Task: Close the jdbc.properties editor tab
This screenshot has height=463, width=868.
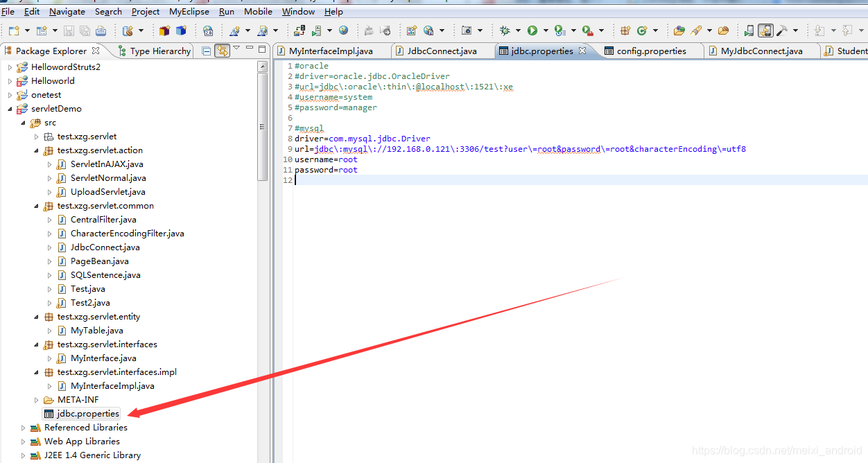Action: coord(582,51)
